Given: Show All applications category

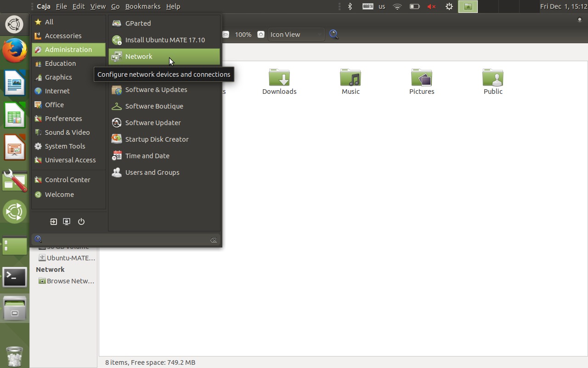Looking at the screenshot, I should [x=68, y=22].
